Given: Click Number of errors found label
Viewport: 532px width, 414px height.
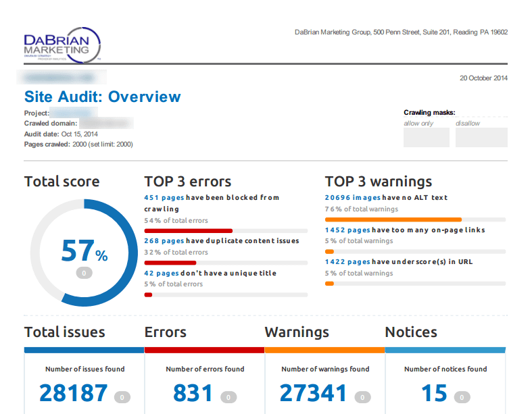Looking at the screenshot, I should pyautogui.click(x=205, y=369).
